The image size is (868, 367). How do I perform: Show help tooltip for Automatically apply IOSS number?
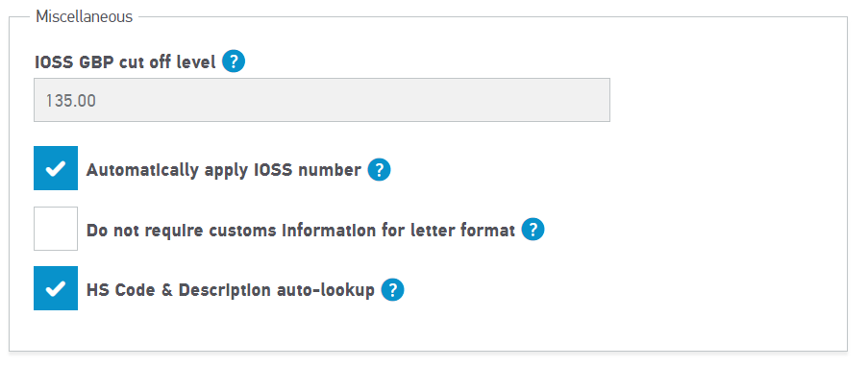pyautogui.click(x=379, y=170)
